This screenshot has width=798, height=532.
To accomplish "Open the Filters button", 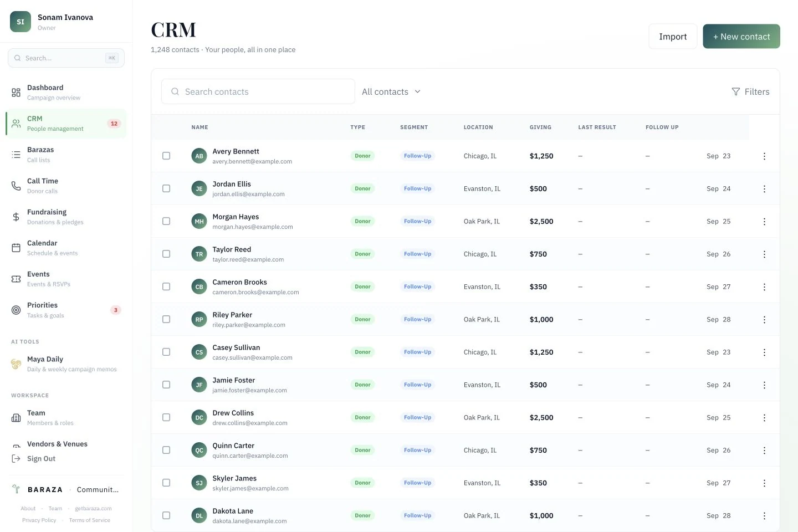I will tap(750, 92).
